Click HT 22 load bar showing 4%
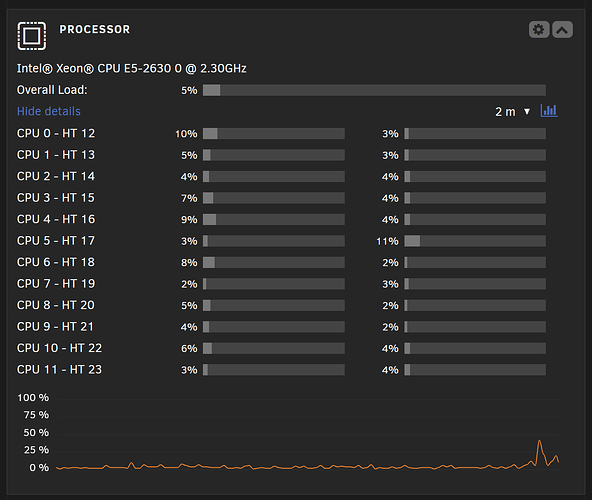 (x=475, y=348)
